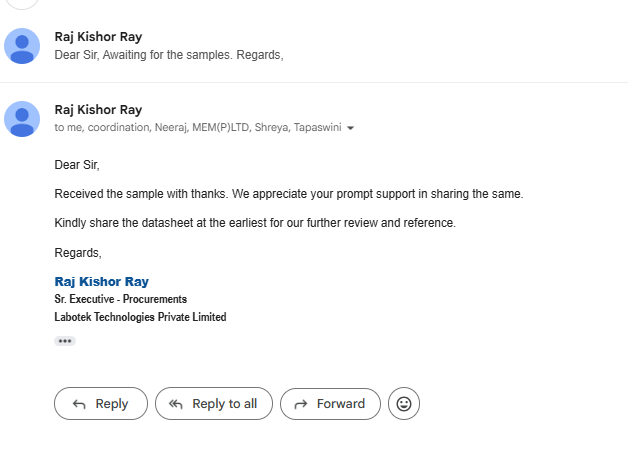
Task: Click the forward arrow icon
Action: pyautogui.click(x=301, y=404)
